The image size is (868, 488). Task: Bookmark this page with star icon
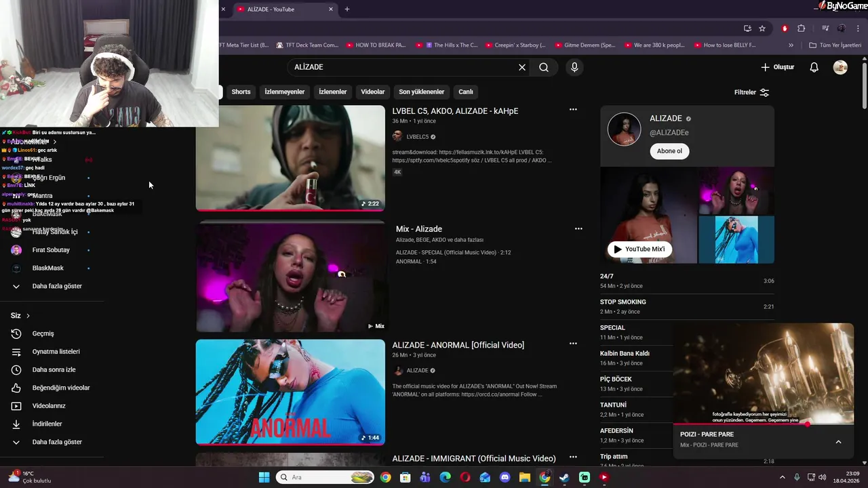coord(762,28)
